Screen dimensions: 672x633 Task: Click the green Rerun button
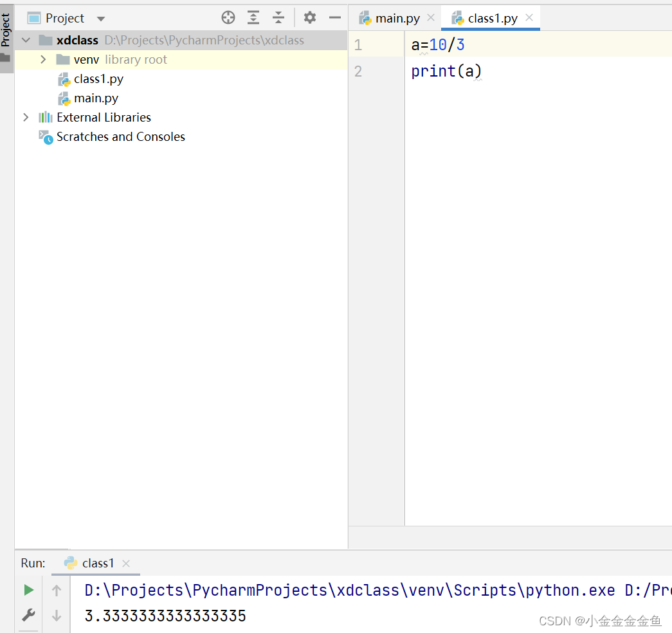tap(29, 590)
